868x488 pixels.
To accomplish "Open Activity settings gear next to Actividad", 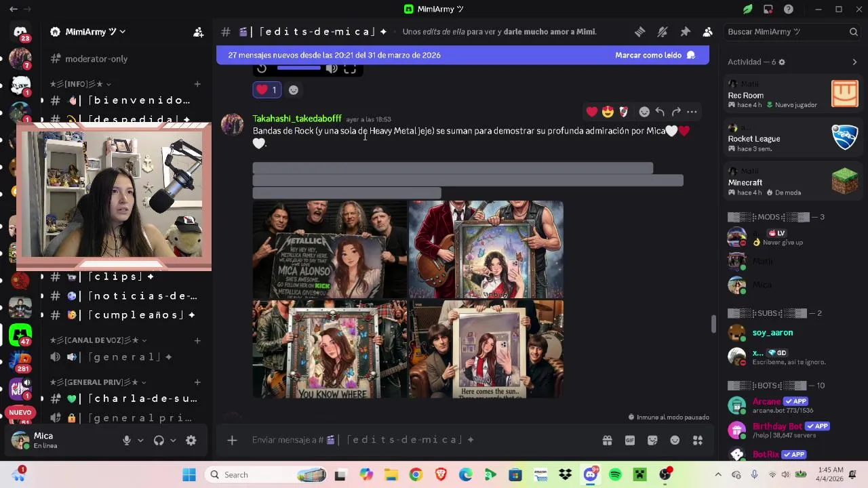I will click(781, 62).
